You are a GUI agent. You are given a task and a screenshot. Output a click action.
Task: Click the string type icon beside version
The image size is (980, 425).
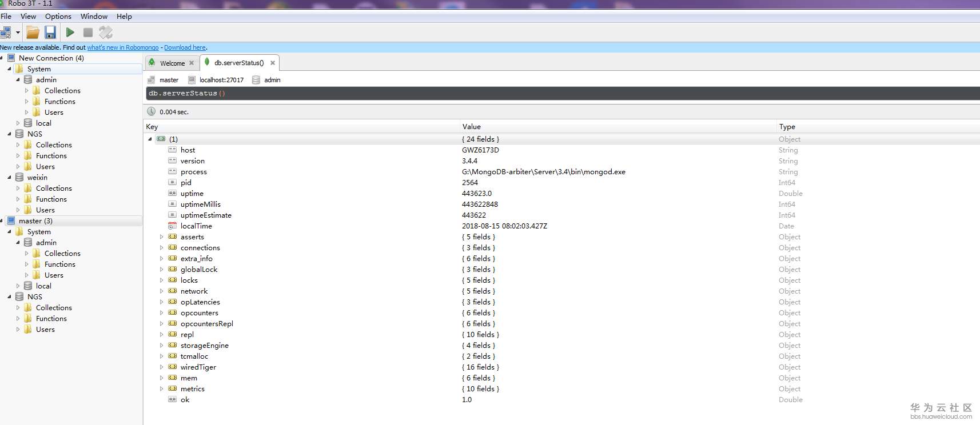tap(172, 161)
